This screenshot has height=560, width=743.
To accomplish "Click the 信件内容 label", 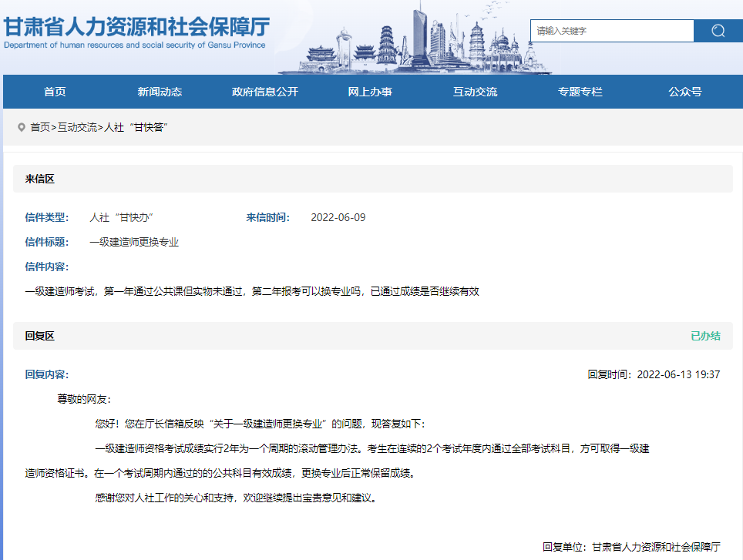I will 47,267.
